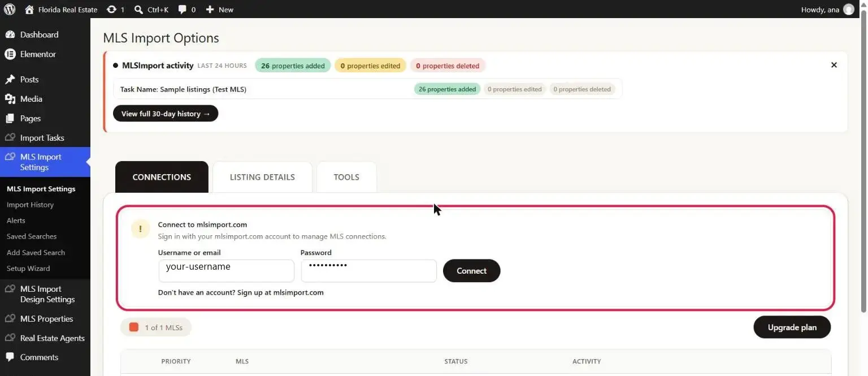Click the Connect button
This screenshot has height=376, width=868.
472,271
